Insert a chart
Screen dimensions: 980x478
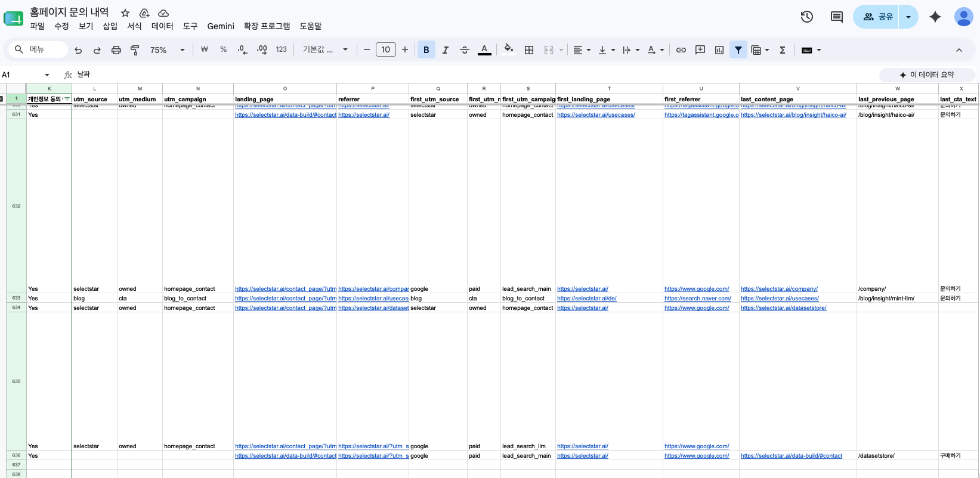pos(719,50)
